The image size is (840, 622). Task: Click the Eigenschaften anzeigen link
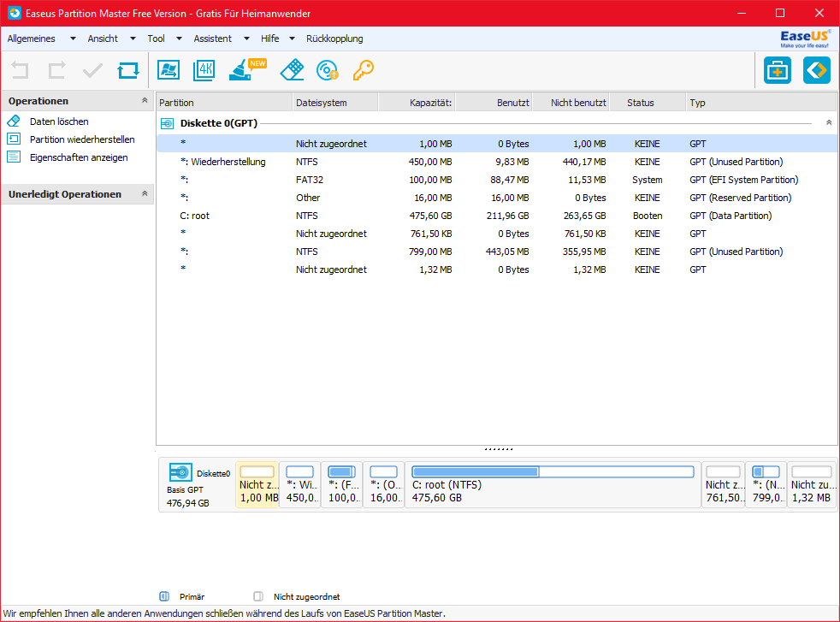pos(79,157)
